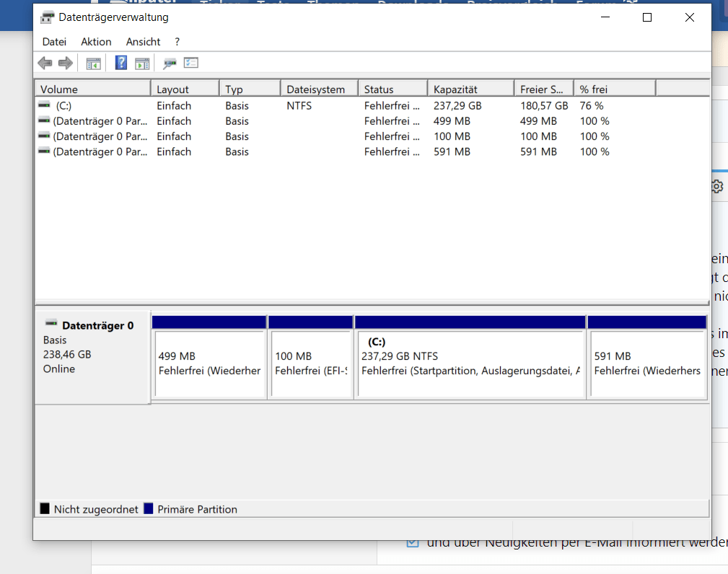Click the Datenträgerverwaltung title bar icon
Image resolution: width=728 pixels, height=574 pixels.
pos(48,17)
